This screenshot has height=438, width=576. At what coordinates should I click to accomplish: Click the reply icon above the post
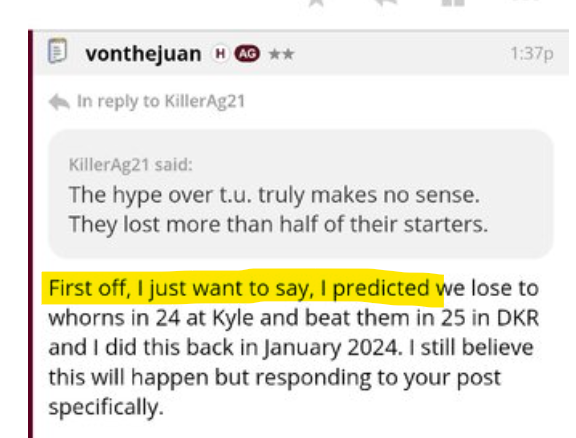(x=386, y=3)
